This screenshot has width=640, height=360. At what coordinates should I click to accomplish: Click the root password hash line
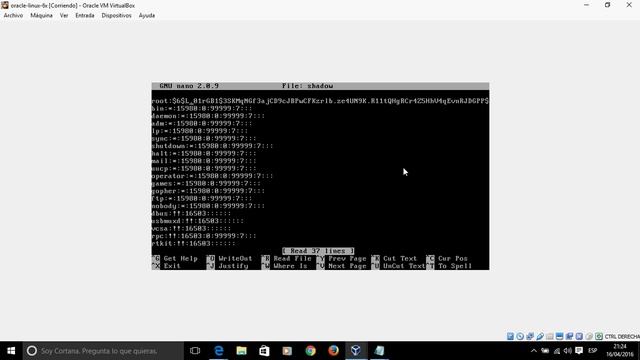[x=320, y=101]
